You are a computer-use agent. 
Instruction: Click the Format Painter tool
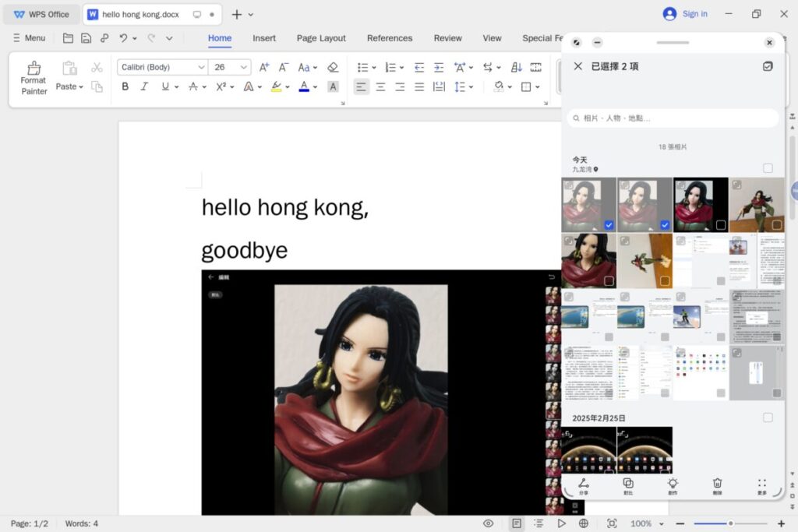pos(34,78)
